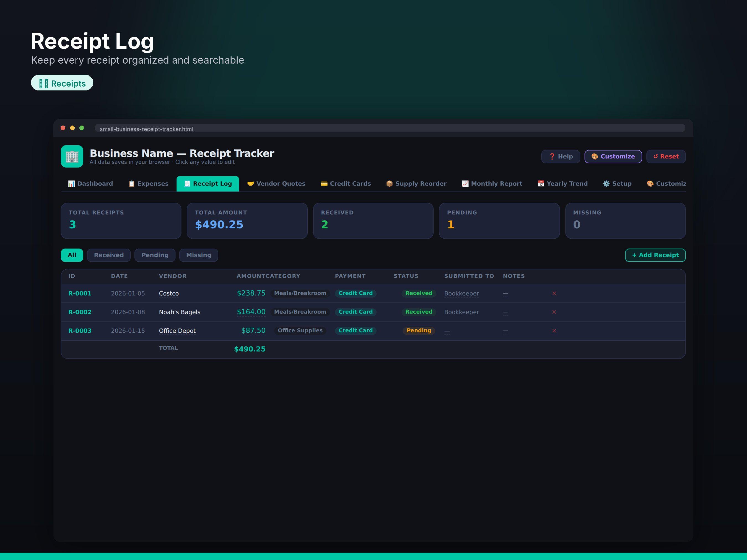Filter receipts by Pending

(155, 255)
